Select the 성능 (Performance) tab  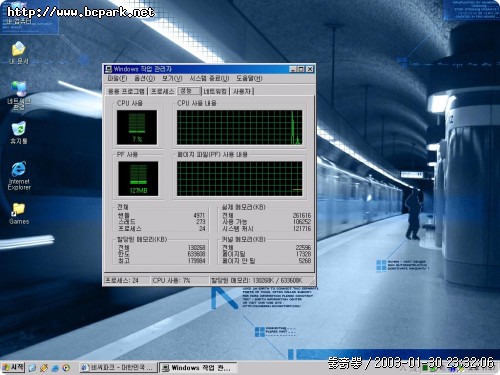click(189, 91)
